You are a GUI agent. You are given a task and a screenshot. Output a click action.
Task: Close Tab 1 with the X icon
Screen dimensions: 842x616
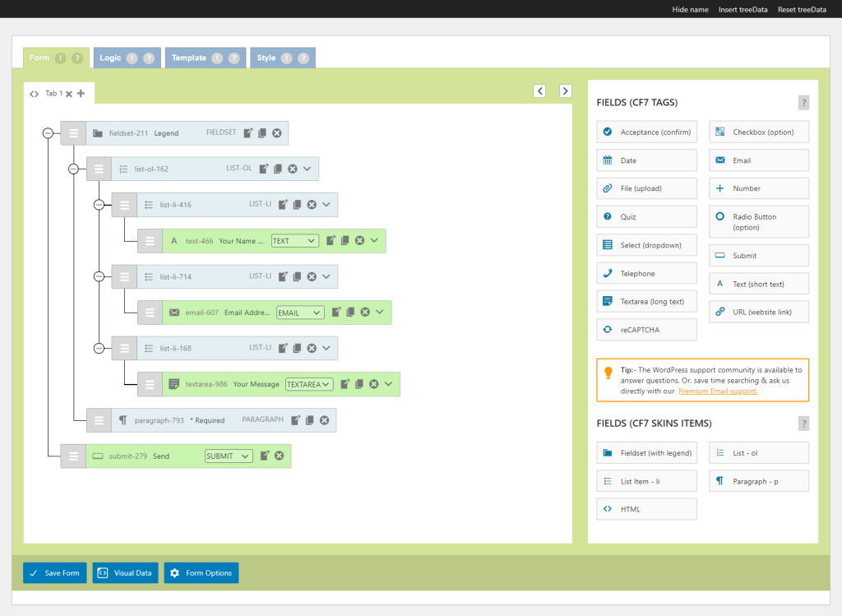point(69,94)
